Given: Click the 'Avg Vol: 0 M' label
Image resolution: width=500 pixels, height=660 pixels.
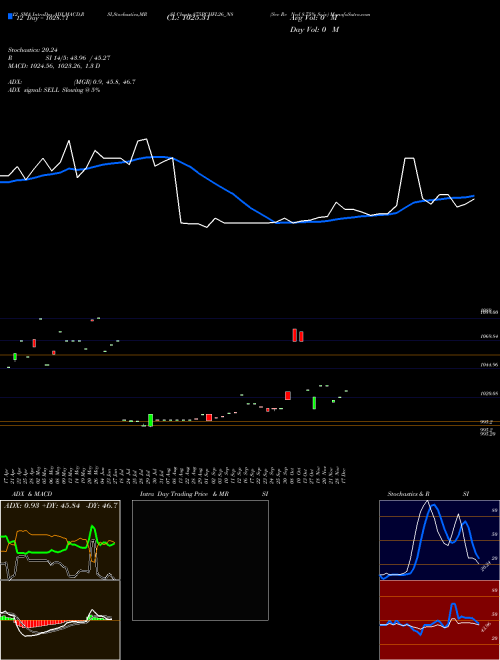Looking at the screenshot, I should (314, 19).
